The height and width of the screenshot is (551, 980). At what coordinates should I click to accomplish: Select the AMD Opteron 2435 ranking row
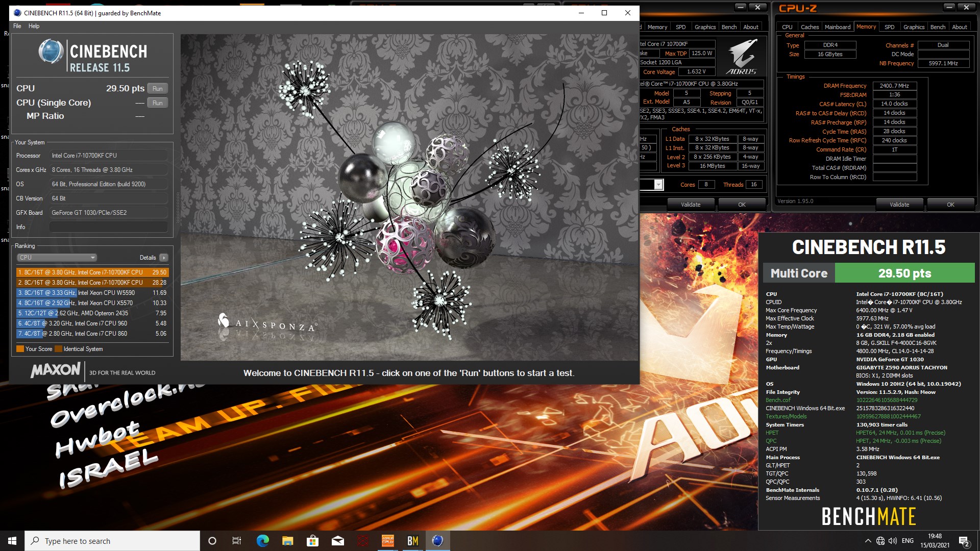coord(92,313)
